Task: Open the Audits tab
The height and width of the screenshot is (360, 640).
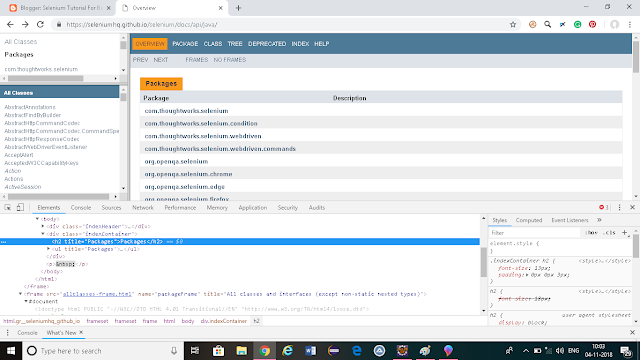Action: click(317, 208)
